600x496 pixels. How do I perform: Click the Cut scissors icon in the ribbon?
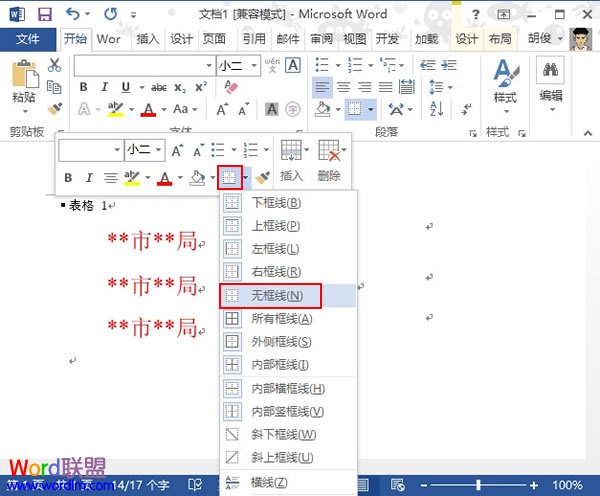coord(55,65)
